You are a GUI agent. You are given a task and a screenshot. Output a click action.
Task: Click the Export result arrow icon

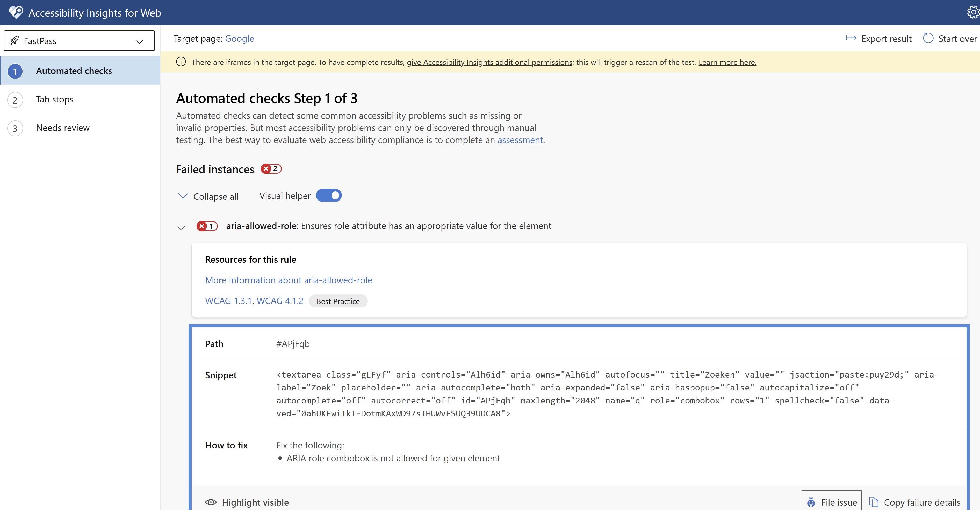point(851,38)
